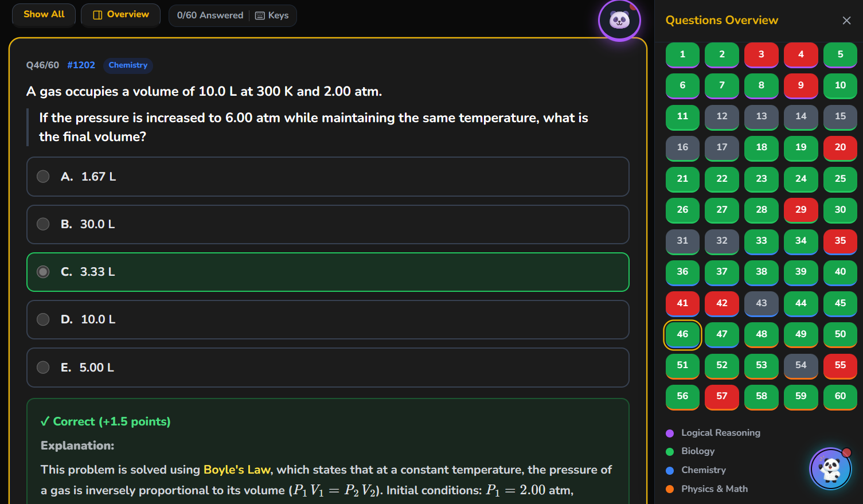Open question 9 from the grid

tap(801, 85)
